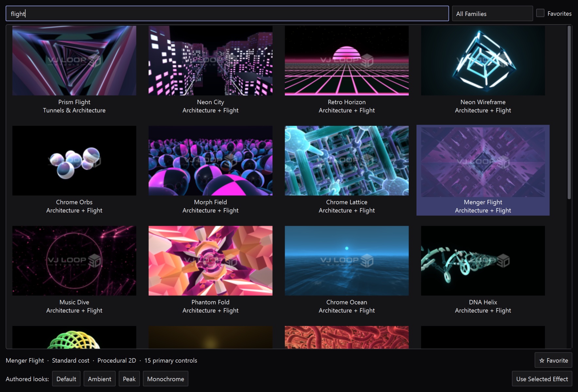The image size is (578, 392).
Task: Select the DNA Helix thumbnail
Action: pos(483,261)
